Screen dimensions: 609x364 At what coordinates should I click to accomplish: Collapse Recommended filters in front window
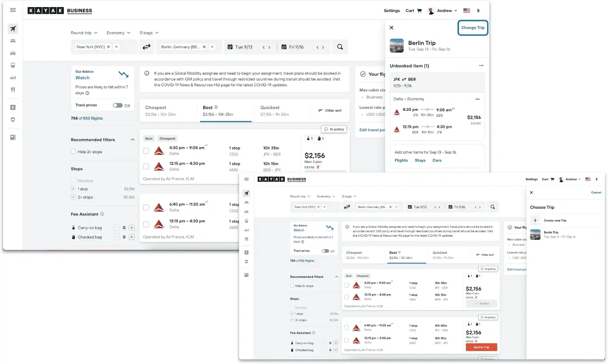coord(337,277)
